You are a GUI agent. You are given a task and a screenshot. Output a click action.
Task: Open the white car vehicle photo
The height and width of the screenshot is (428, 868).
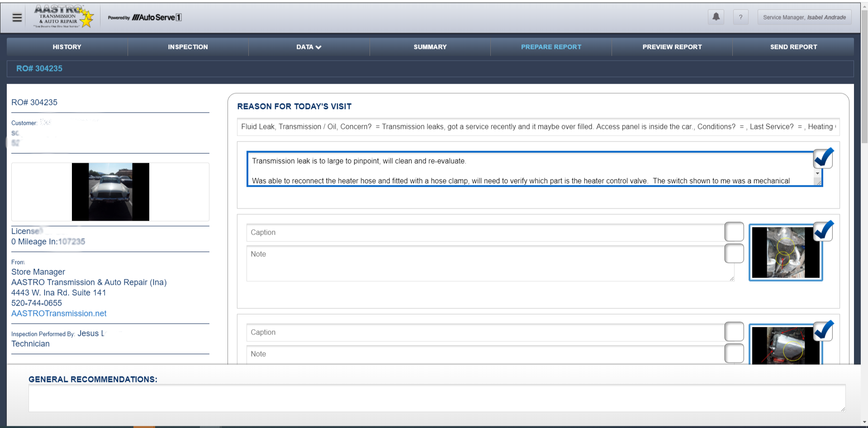(110, 192)
